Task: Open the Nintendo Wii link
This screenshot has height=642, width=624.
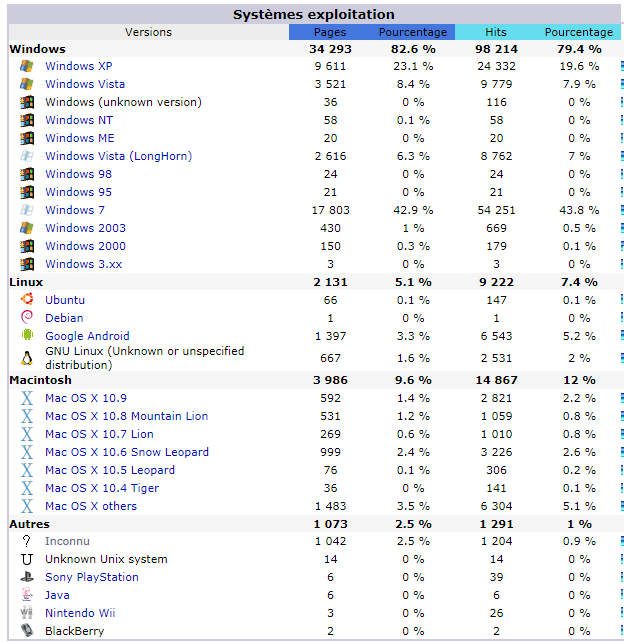Action: pyautogui.click(x=80, y=613)
